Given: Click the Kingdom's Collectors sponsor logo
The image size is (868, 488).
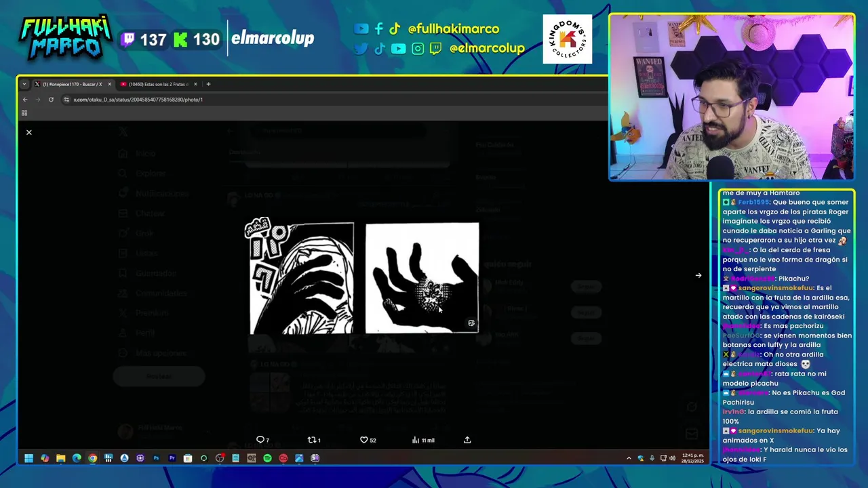Looking at the screenshot, I should pos(568,39).
